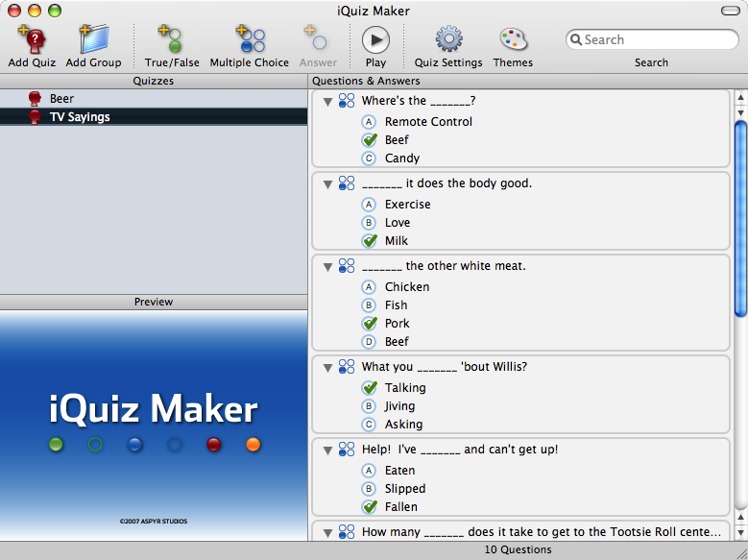Click multiple choice icon of "'bout Willis" question
The height and width of the screenshot is (560, 748).
pos(347,366)
